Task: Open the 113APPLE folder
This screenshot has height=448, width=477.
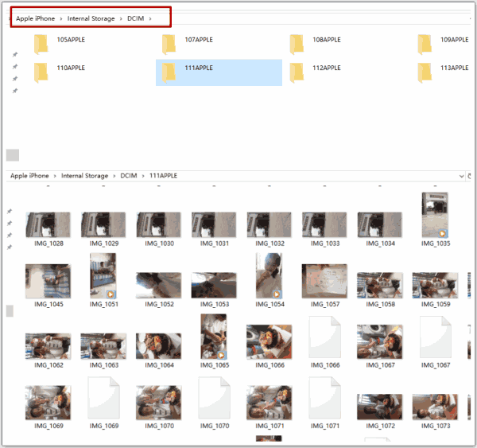Action: tap(443, 72)
